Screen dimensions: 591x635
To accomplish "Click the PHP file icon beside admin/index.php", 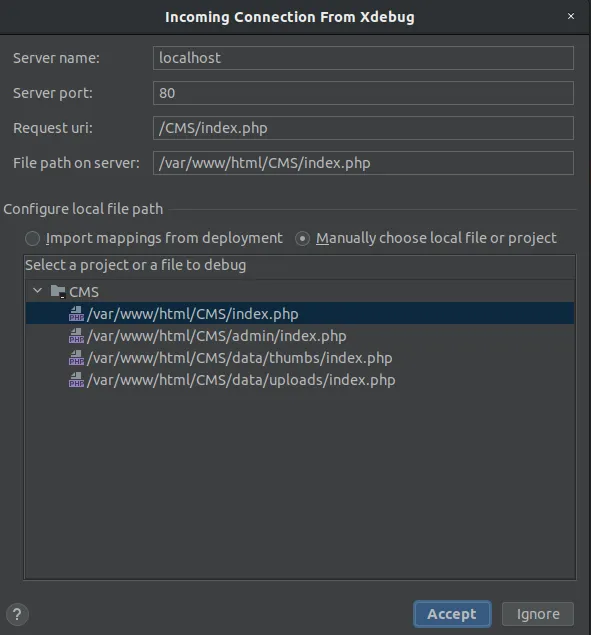I will [76, 336].
